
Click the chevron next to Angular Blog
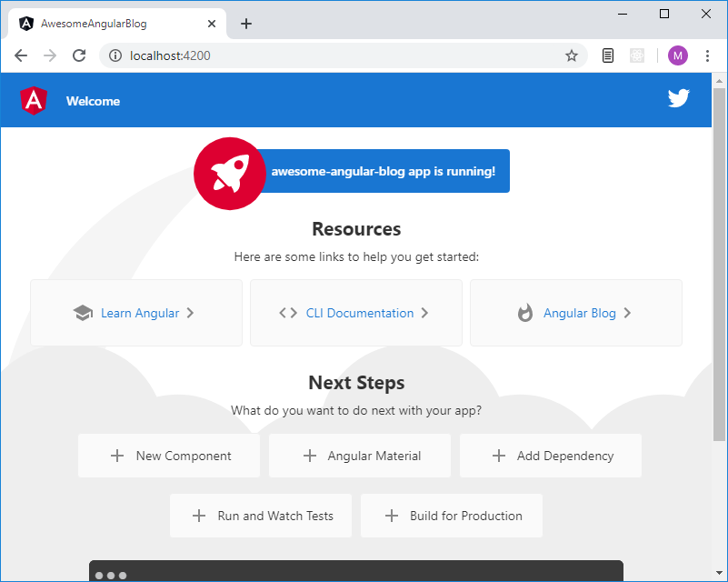[x=629, y=313]
